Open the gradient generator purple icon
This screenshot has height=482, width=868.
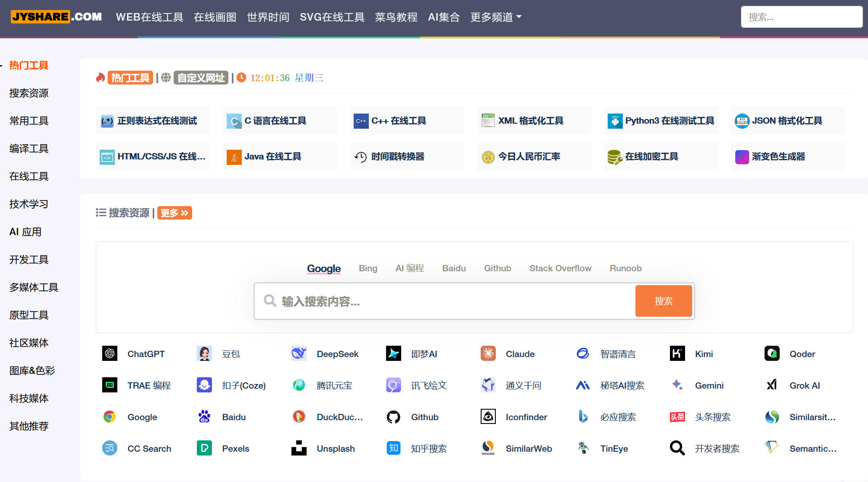coord(742,157)
